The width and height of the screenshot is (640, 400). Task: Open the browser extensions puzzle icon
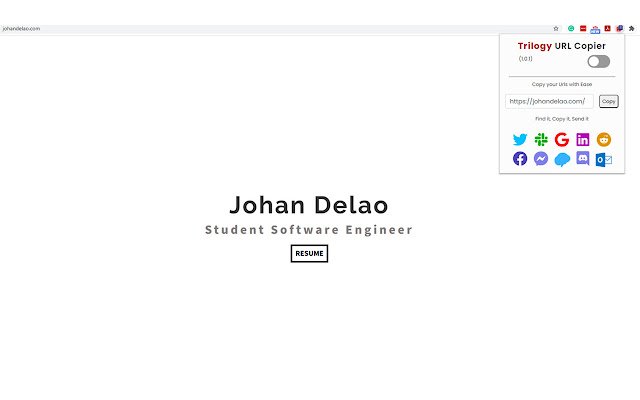click(631, 29)
